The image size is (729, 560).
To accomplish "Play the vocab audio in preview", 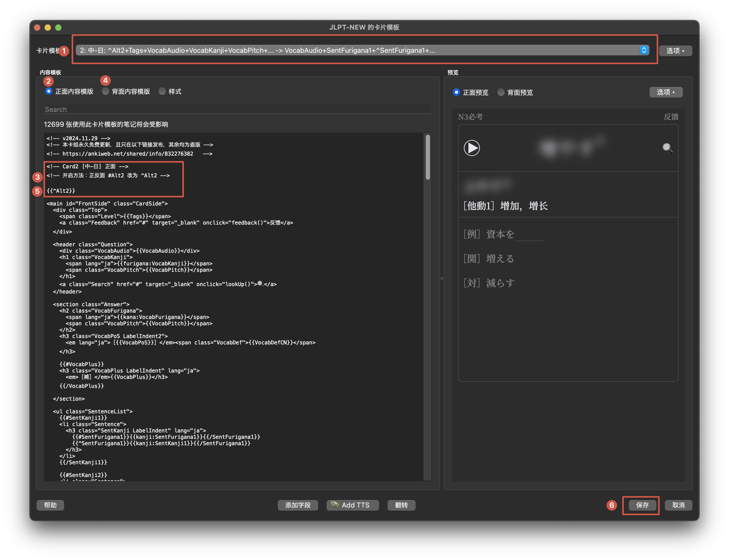I will pos(471,148).
